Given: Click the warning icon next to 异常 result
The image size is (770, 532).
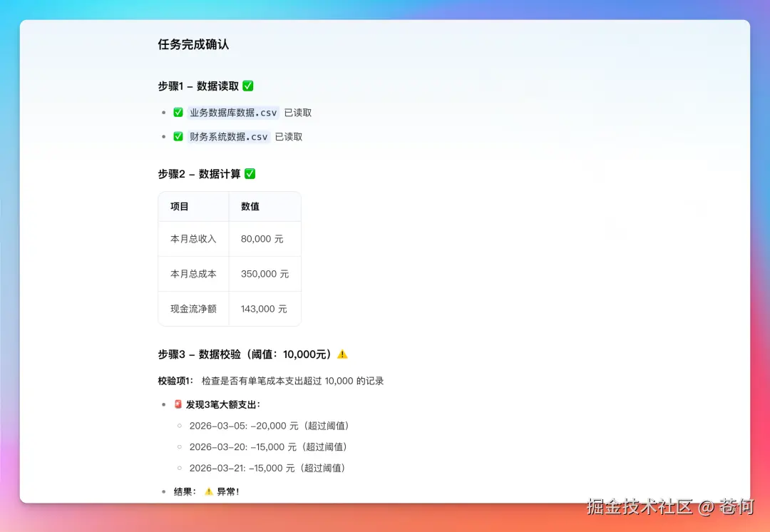Looking at the screenshot, I should [207, 491].
